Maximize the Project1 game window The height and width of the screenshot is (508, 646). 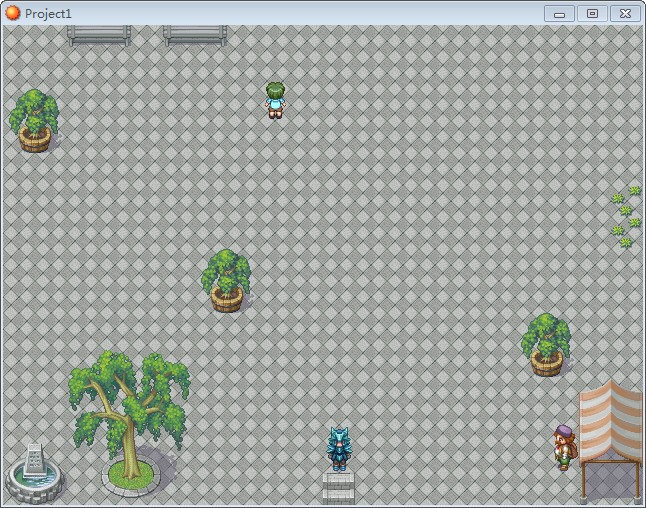tap(592, 14)
